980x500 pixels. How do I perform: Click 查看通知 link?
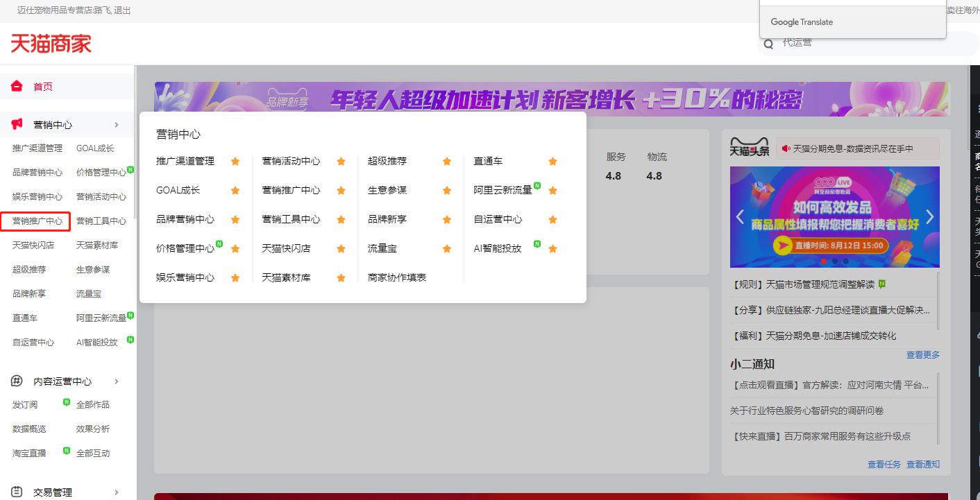tap(923, 464)
